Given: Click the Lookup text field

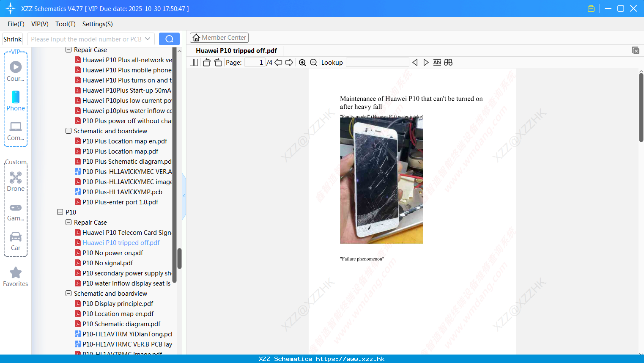Looking at the screenshot, I should 377,62.
